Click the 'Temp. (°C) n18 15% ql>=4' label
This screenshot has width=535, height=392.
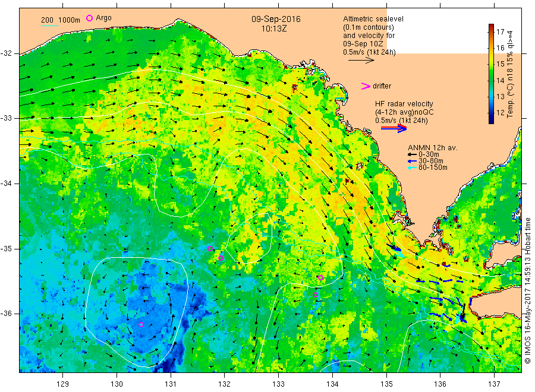(x=510, y=74)
